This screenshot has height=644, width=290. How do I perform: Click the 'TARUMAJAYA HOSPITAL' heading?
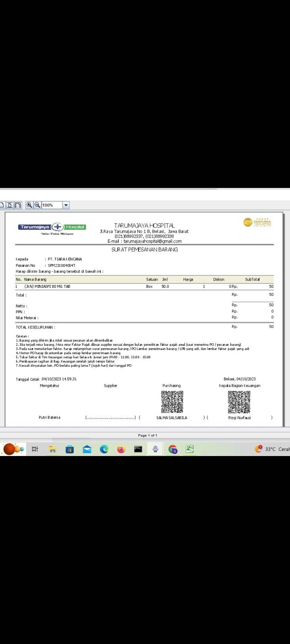144,226
